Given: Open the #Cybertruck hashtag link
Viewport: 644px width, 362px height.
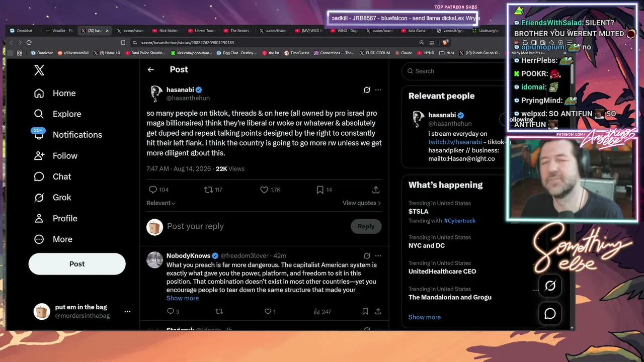Looking at the screenshot, I should (x=460, y=221).
